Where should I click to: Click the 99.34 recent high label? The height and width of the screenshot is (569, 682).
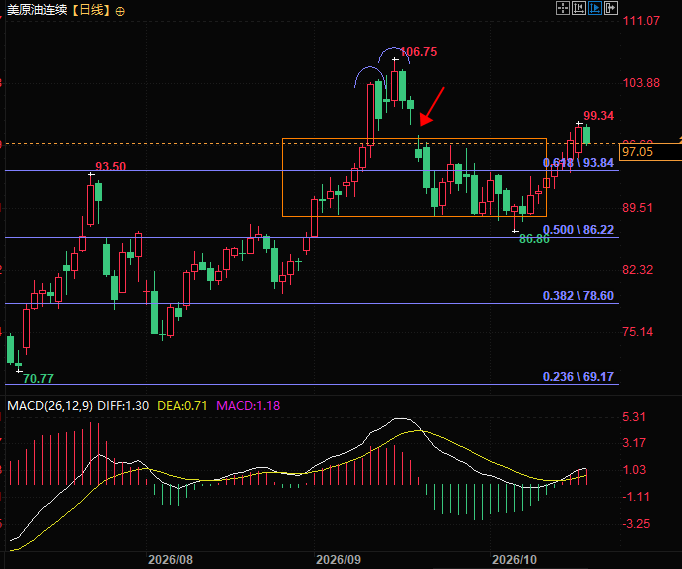point(598,116)
